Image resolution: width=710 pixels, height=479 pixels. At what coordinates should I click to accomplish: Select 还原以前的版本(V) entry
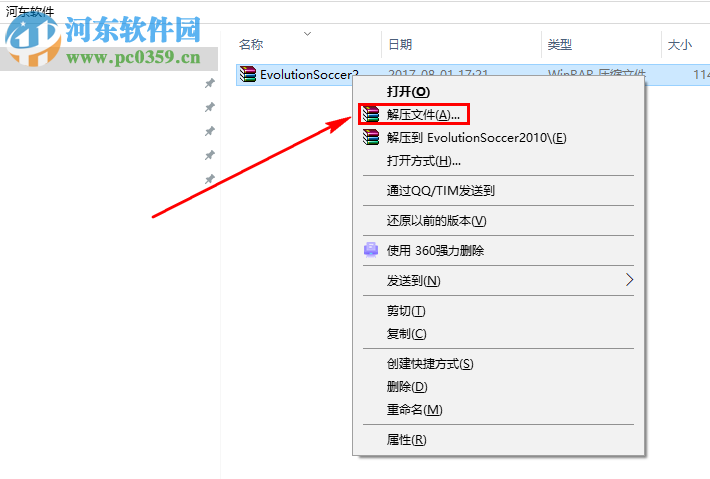(498, 220)
